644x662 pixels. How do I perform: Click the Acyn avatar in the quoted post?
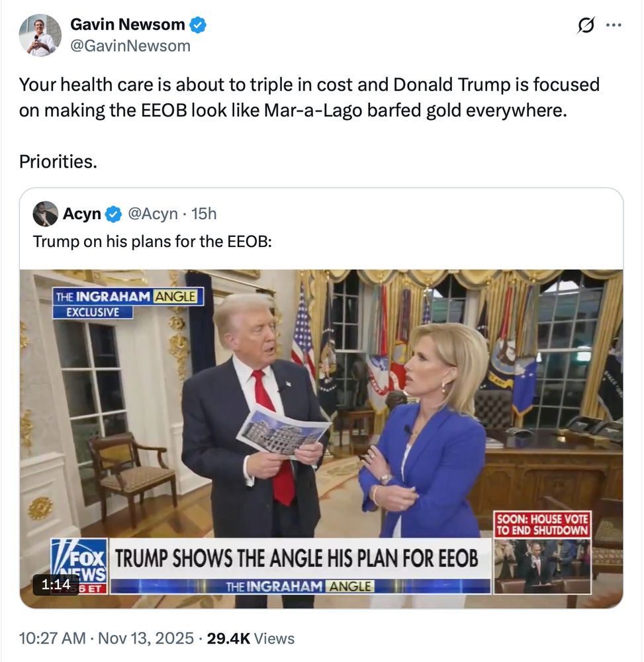coord(45,214)
